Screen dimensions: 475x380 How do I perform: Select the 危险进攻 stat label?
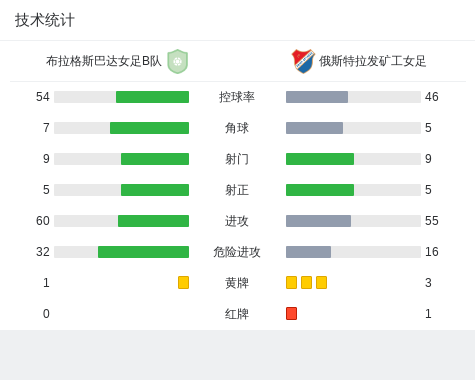coord(237,252)
